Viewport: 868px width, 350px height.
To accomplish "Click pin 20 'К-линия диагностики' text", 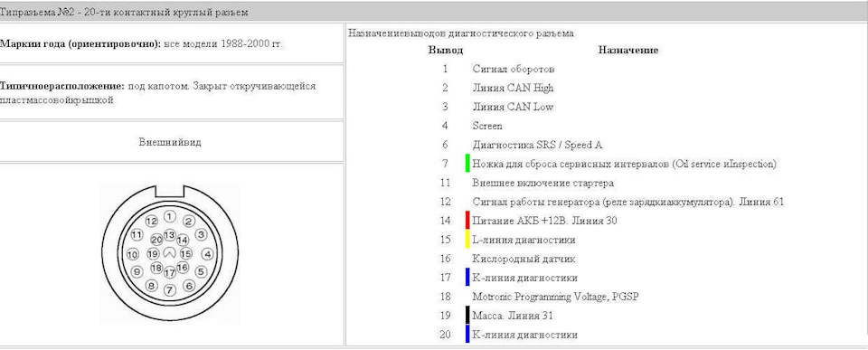I will pyautogui.click(x=524, y=335).
